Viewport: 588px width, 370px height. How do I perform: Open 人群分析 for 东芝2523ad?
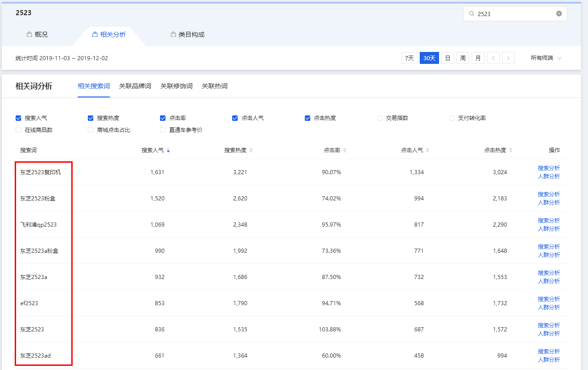tap(549, 360)
